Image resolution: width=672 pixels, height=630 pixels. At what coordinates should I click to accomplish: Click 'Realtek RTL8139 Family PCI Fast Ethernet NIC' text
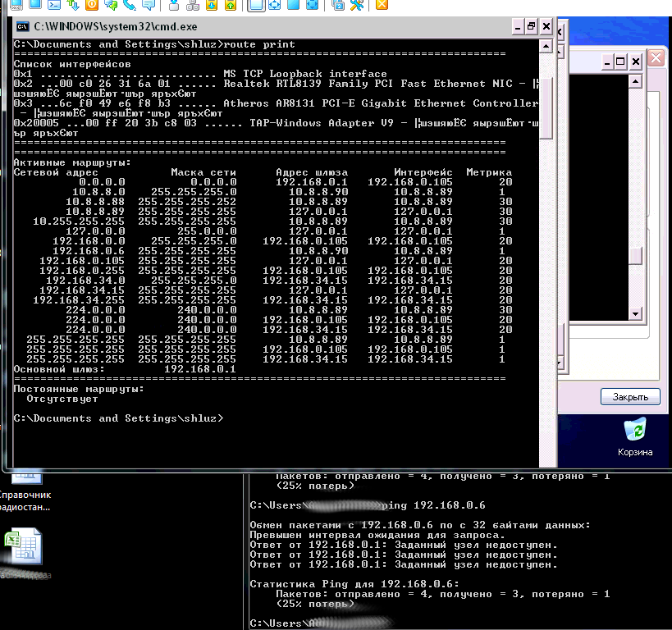tap(368, 84)
